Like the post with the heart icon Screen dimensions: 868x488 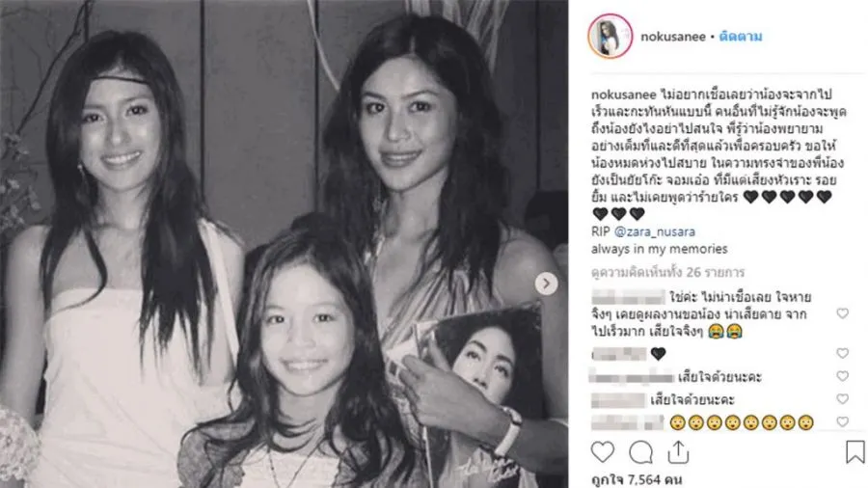602,452
